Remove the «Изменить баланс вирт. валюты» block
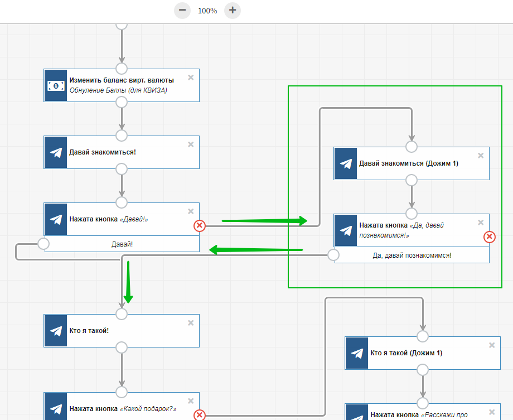 click(x=191, y=78)
